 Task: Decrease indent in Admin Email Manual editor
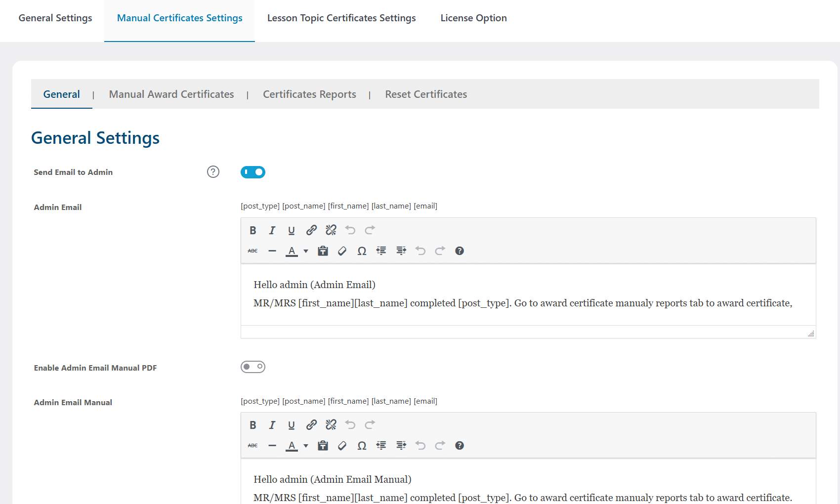point(381,446)
